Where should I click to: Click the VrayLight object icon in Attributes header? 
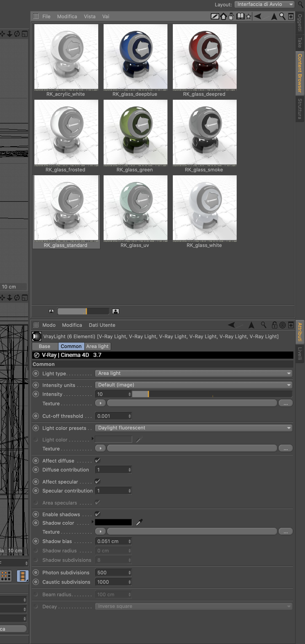(37, 337)
